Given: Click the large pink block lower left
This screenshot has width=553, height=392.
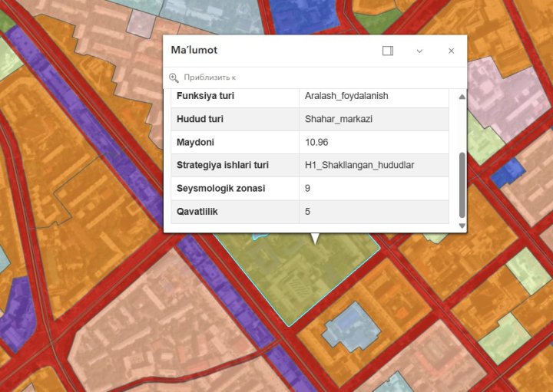Looking at the screenshot, I should (x=146, y=322).
